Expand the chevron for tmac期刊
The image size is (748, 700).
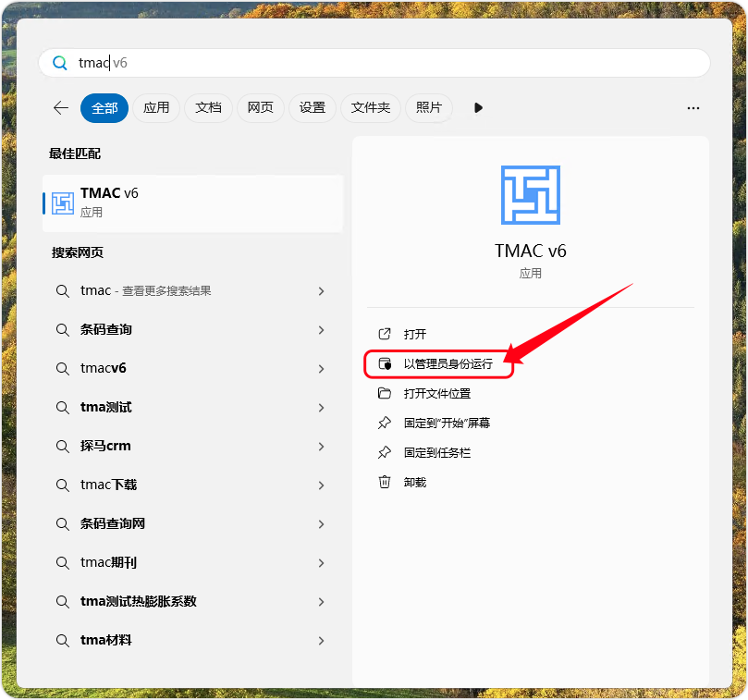pyautogui.click(x=322, y=563)
